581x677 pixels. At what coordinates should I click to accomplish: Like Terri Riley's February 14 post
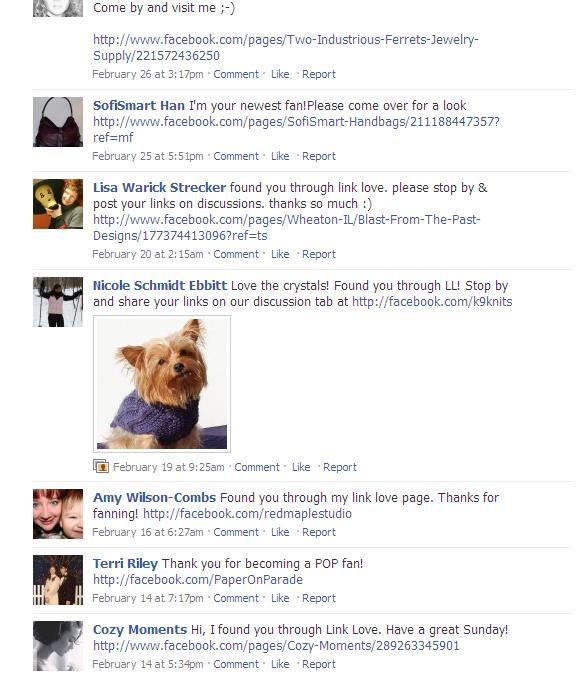tap(280, 598)
